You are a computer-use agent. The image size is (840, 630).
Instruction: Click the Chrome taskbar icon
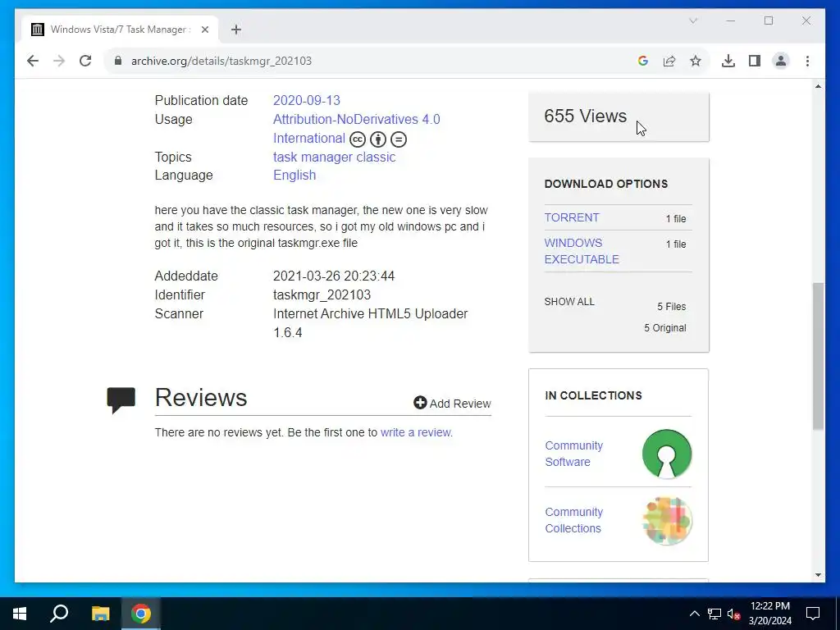pyautogui.click(x=141, y=614)
